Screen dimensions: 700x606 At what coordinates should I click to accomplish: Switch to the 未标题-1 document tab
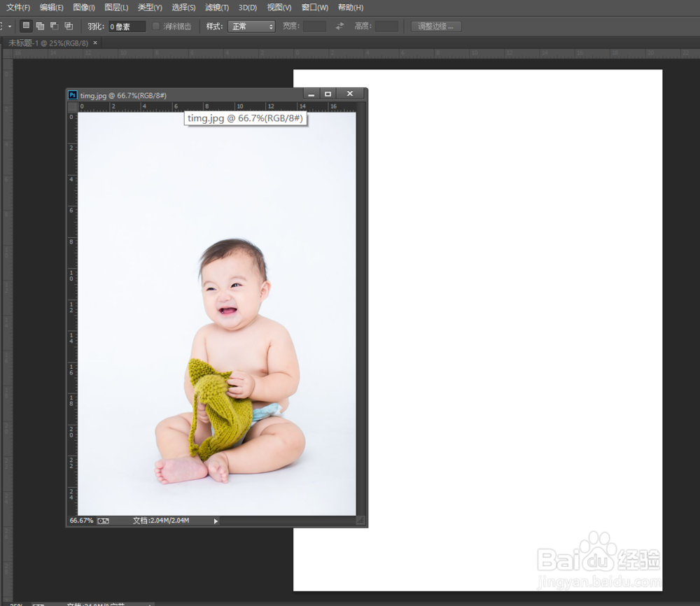[x=48, y=43]
